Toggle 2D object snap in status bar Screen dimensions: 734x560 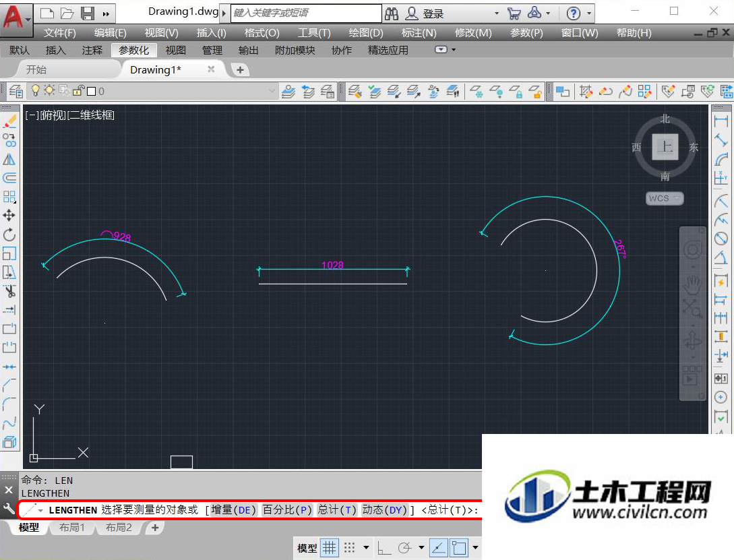459,547
